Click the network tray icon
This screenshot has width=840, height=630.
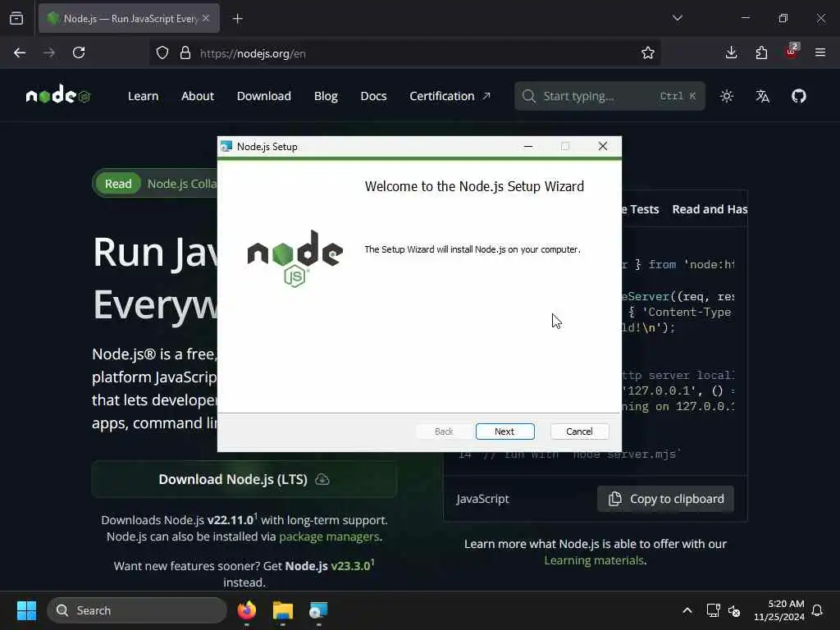[x=713, y=610]
